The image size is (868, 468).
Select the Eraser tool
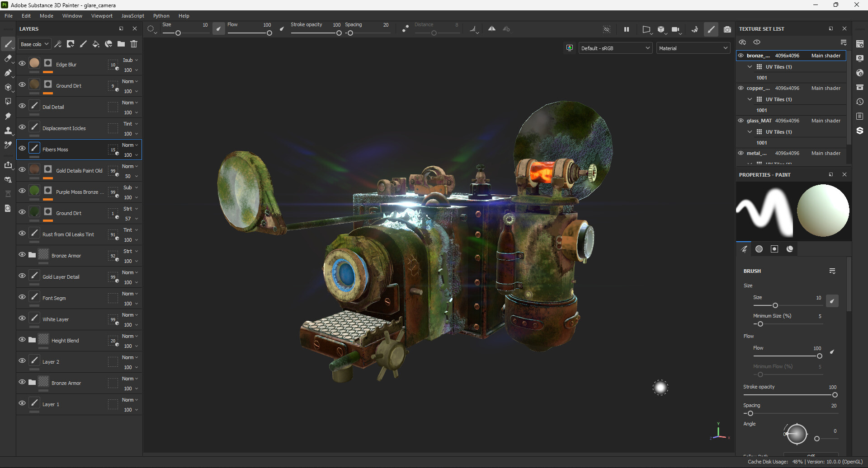click(x=8, y=58)
